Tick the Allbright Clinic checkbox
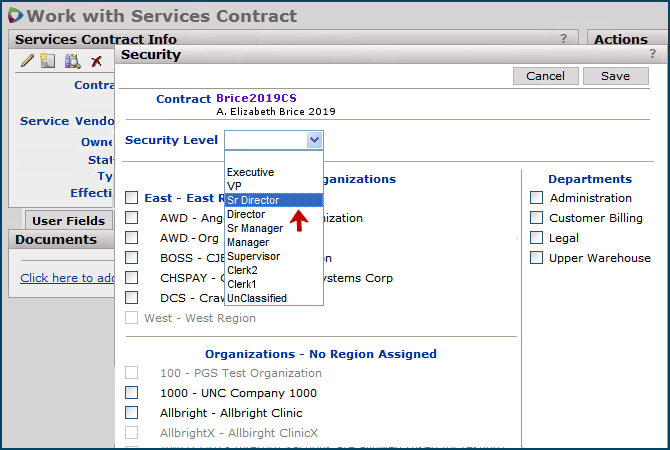670x450 pixels. pyautogui.click(x=132, y=413)
